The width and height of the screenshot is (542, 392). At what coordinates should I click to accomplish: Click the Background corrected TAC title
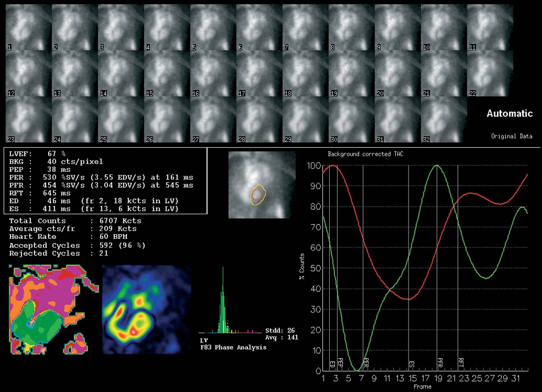[x=365, y=154]
